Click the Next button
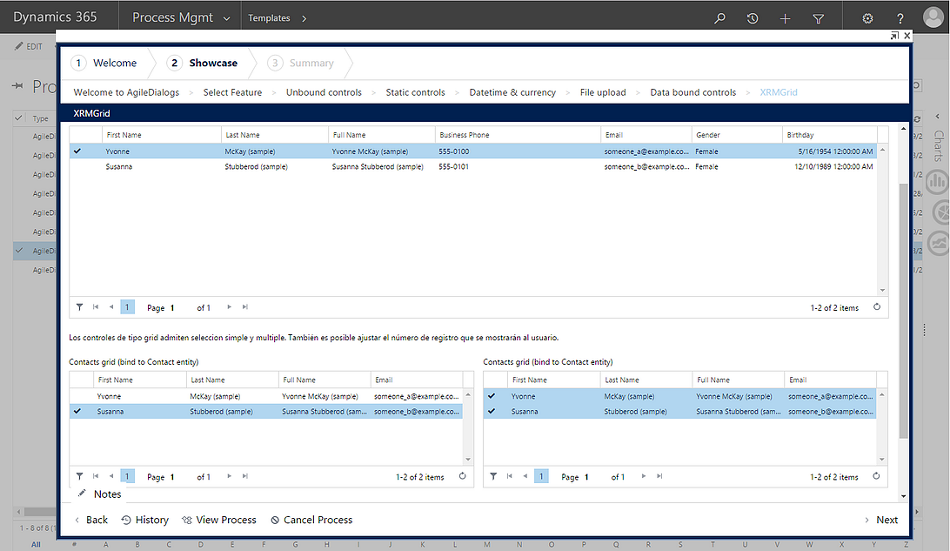Viewport: 950px width, 551px height. pyautogui.click(x=881, y=520)
